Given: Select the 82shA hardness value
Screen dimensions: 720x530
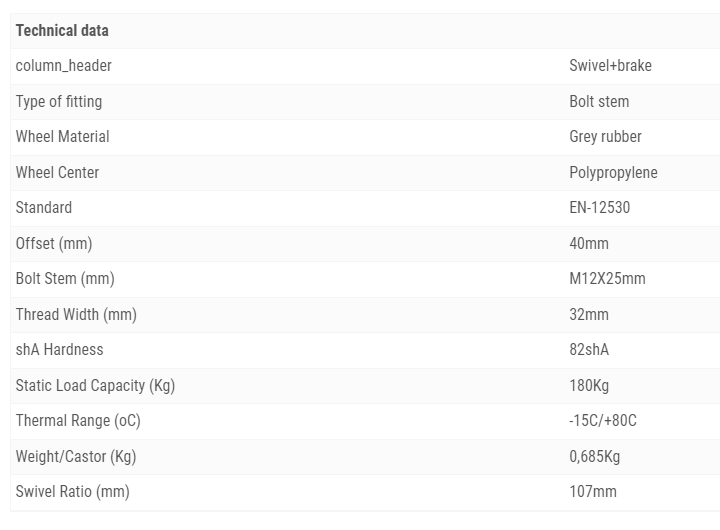Looking at the screenshot, I should pos(589,350).
